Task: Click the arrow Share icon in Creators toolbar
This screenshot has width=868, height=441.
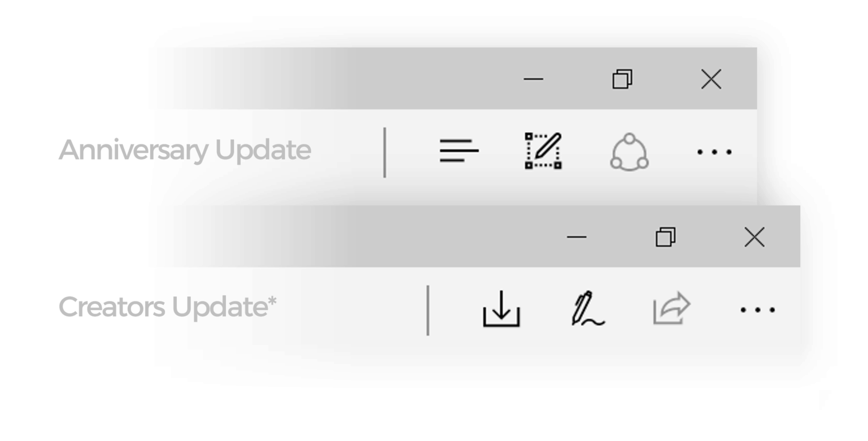Action: (672, 308)
